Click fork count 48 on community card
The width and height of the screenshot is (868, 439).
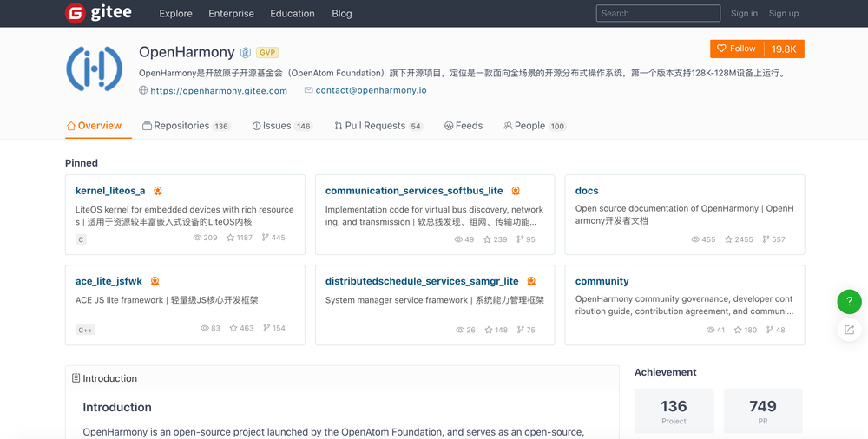point(775,330)
